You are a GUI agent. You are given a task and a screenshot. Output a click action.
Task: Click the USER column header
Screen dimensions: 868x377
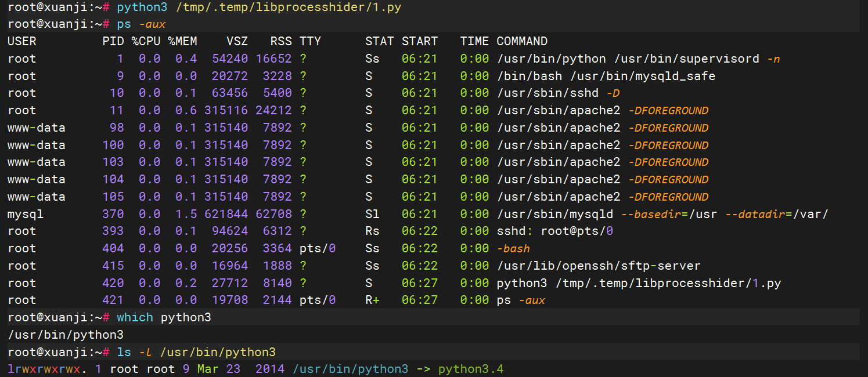(22, 41)
